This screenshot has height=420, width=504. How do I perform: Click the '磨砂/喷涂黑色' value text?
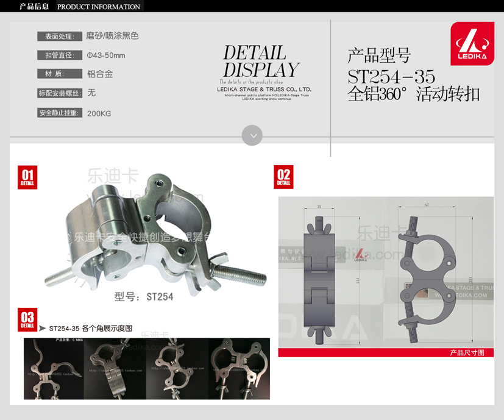pyautogui.click(x=112, y=36)
